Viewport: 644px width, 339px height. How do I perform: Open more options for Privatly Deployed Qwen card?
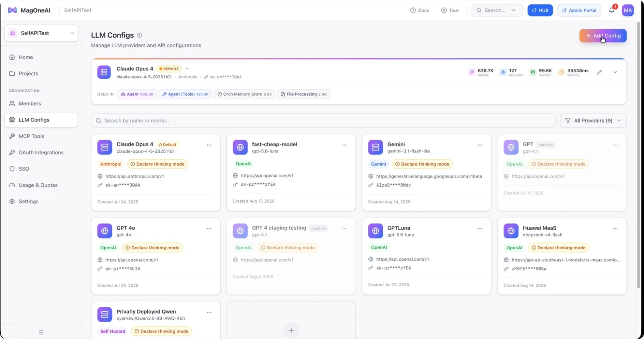[209, 312]
